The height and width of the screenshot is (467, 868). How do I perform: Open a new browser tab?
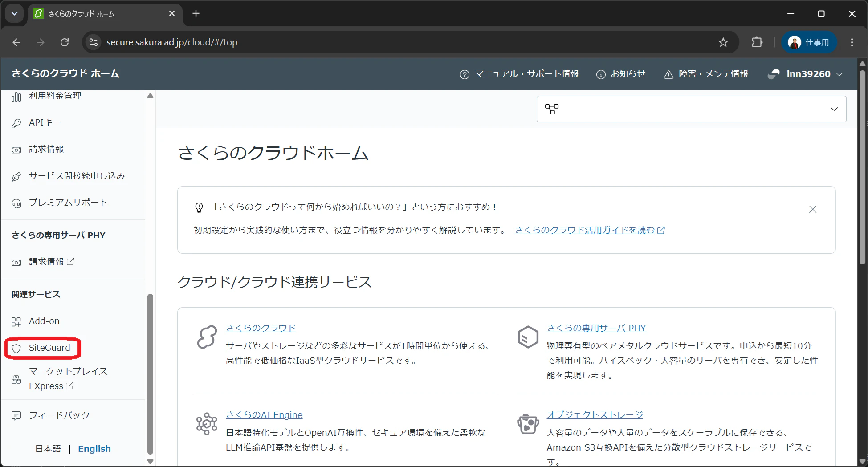[196, 14]
